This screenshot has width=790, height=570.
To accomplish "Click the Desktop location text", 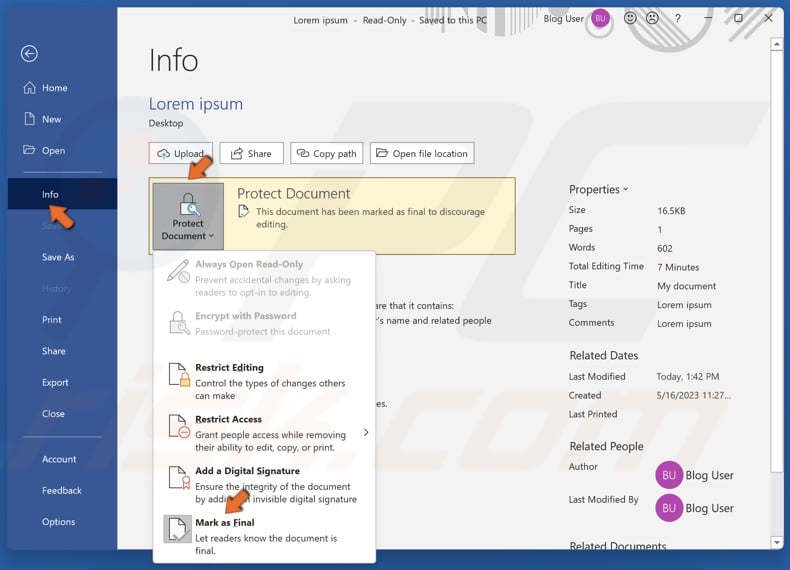I will tap(166, 123).
